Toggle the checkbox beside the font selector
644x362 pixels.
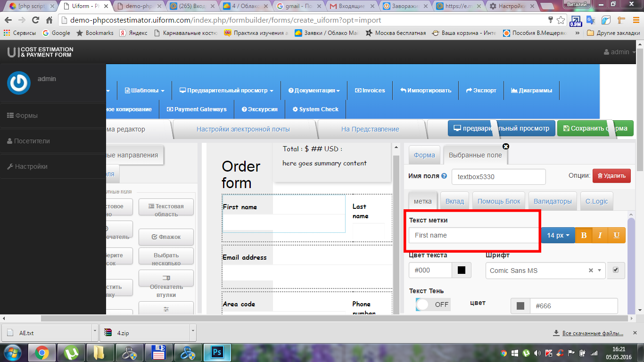pyautogui.click(x=616, y=270)
